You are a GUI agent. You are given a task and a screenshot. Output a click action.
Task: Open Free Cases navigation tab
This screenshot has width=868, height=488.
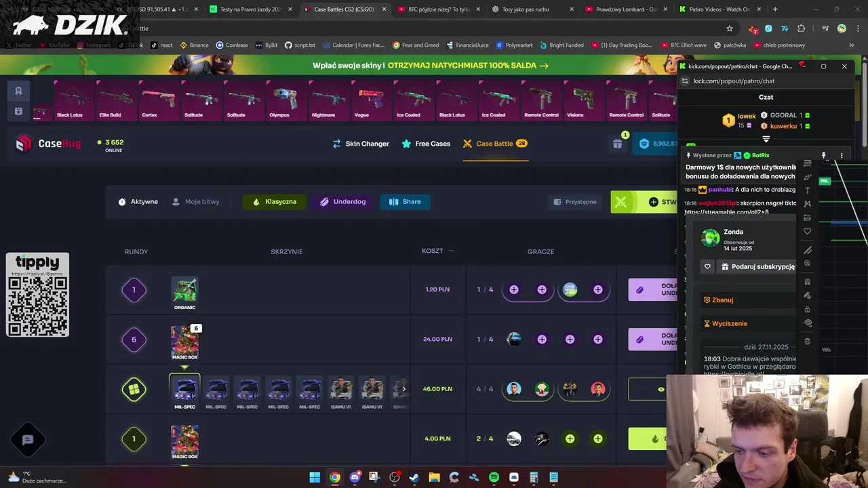pyautogui.click(x=426, y=144)
